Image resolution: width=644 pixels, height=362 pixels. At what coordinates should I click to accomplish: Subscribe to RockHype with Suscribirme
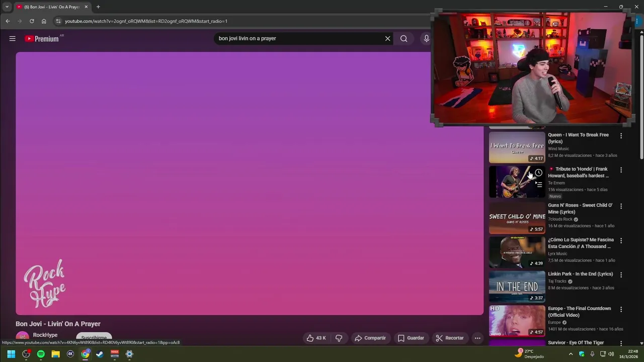pos(94,337)
